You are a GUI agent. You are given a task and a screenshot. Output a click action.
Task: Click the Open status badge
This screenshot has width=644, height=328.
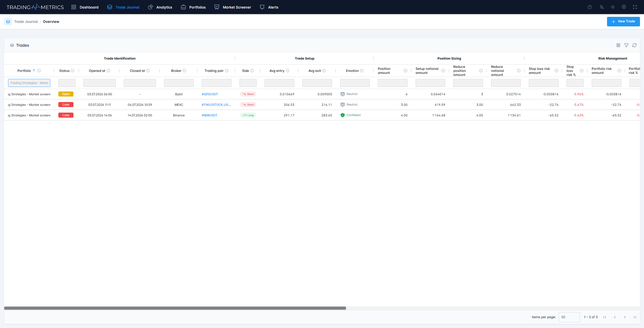pyautogui.click(x=66, y=94)
